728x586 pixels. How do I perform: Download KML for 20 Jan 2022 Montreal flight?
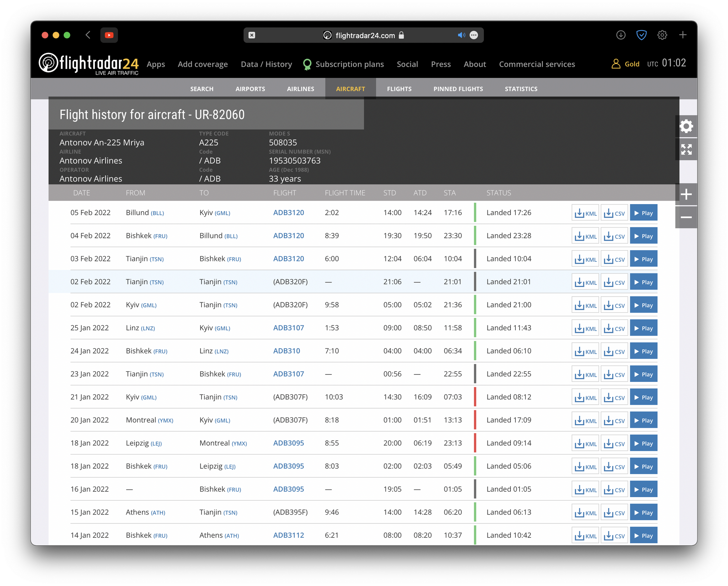[x=585, y=421]
